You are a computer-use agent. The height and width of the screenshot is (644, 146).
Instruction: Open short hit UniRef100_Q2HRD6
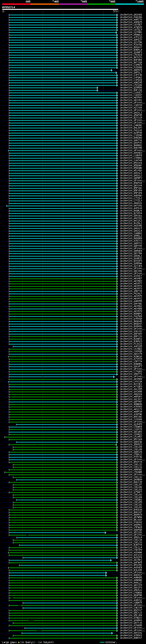[x=131, y=88]
